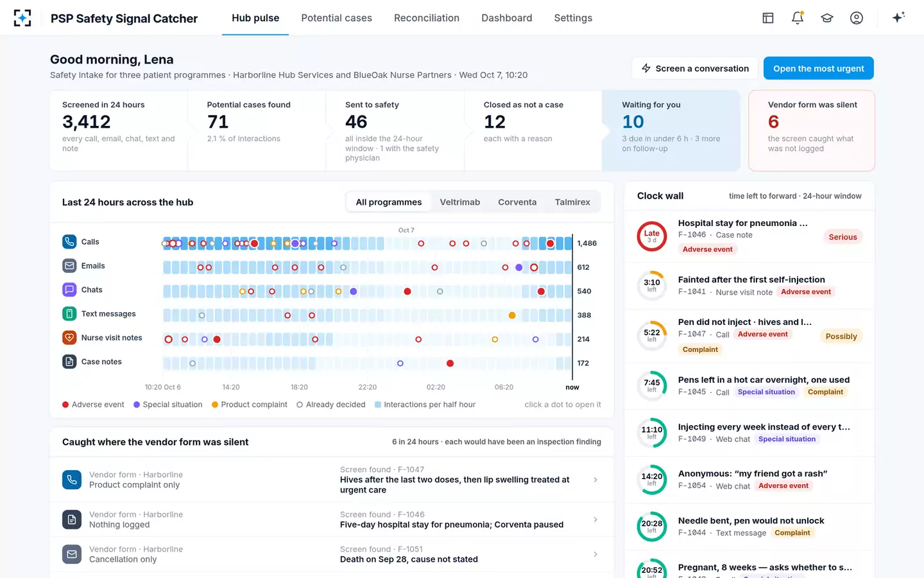Click the Possibly tag on F-1047
Image resolution: width=924 pixels, height=578 pixels.
(x=841, y=336)
